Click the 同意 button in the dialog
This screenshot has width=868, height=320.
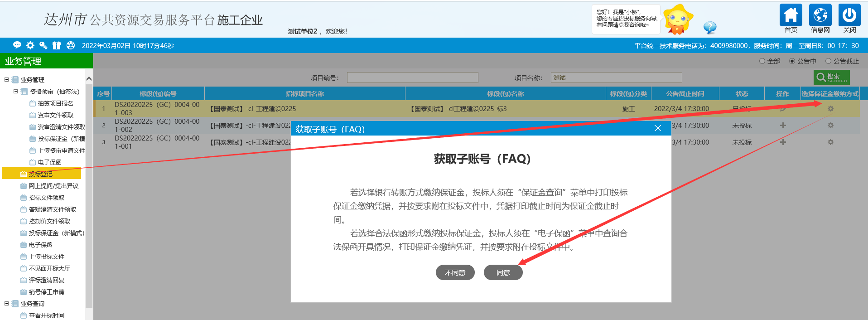[x=503, y=272]
